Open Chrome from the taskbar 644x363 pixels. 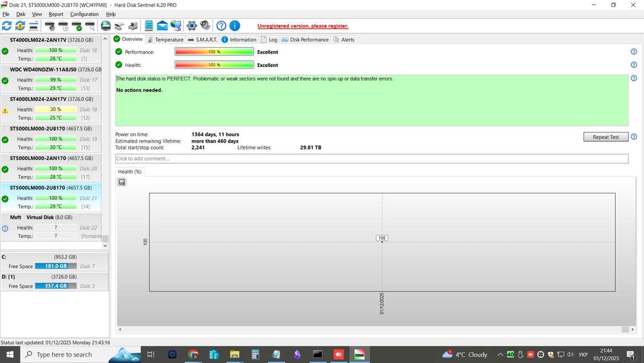[193, 355]
